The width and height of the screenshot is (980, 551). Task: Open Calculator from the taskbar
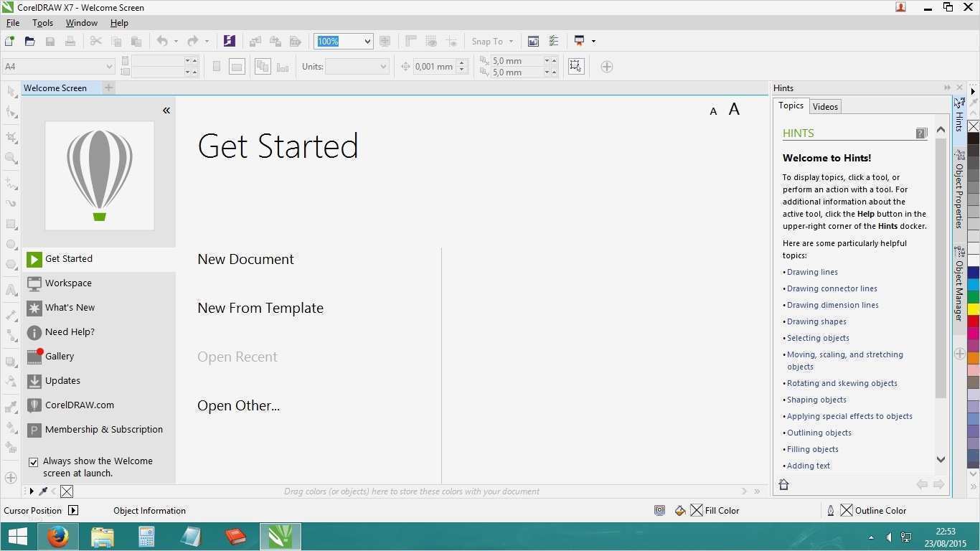pyautogui.click(x=146, y=536)
